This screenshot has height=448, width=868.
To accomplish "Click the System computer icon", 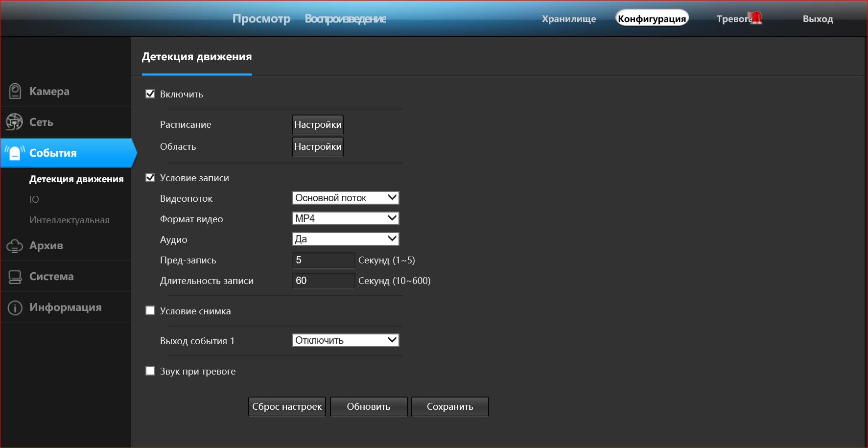I will [x=15, y=277].
